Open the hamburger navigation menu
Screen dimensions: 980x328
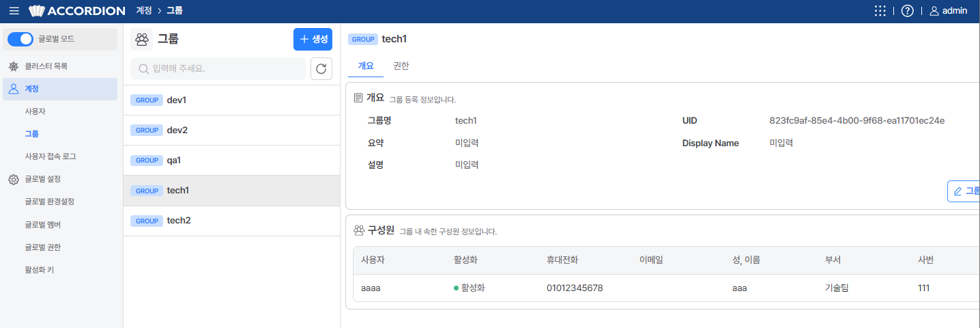[x=14, y=11]
